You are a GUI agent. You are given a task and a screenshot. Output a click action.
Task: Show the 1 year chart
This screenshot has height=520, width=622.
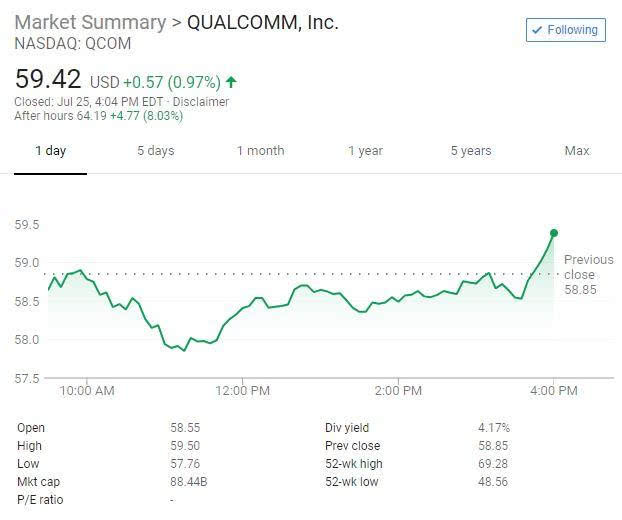point(365,151)
